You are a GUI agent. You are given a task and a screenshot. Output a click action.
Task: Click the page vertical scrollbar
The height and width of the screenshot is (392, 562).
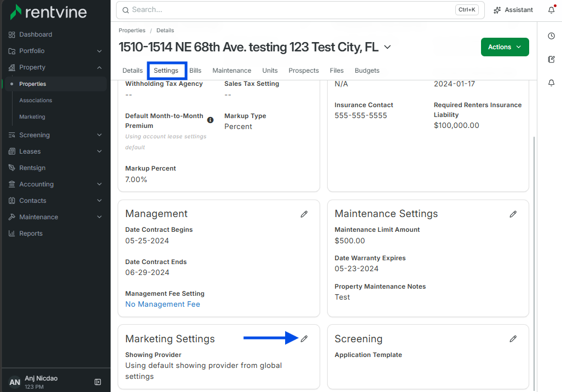coord(534,263)
